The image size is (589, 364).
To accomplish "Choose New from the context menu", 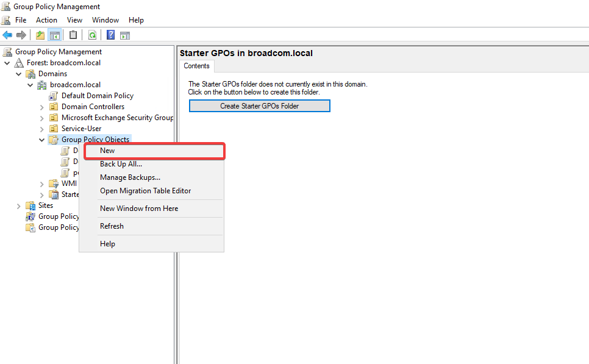I will (107, 151).
